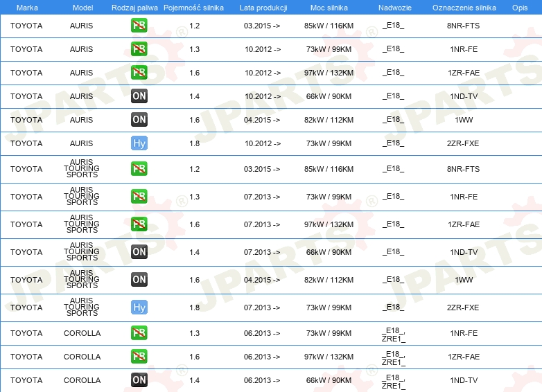Screen dimensions: 542x392
Task: Click 97kW / 132KM in Corolla row
Action: pos(329,357)
